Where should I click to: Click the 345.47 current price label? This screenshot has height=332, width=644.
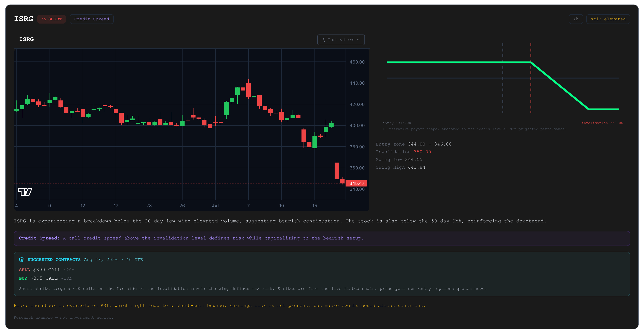point(356,183)
